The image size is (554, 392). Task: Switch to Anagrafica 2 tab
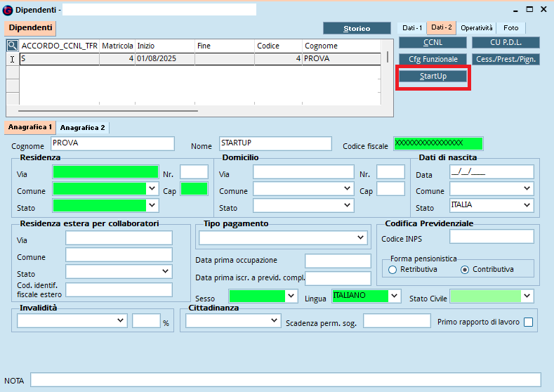pos(82,128)
